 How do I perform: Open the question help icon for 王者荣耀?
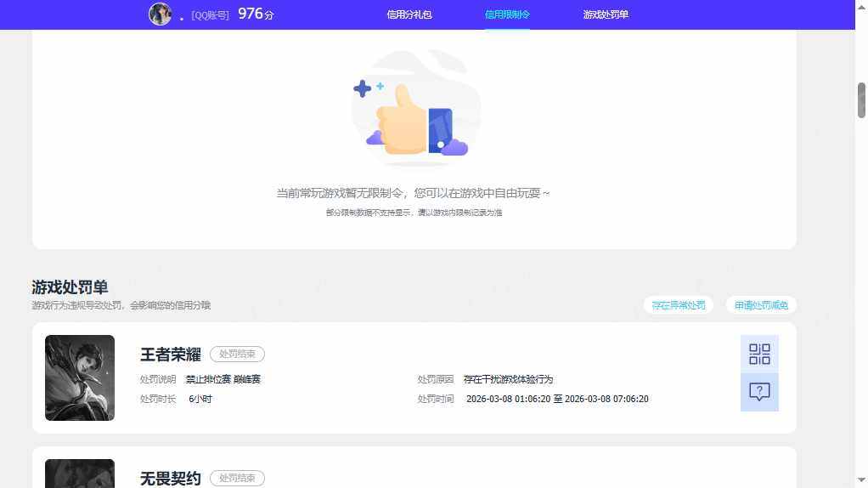[x=759, y=392]
